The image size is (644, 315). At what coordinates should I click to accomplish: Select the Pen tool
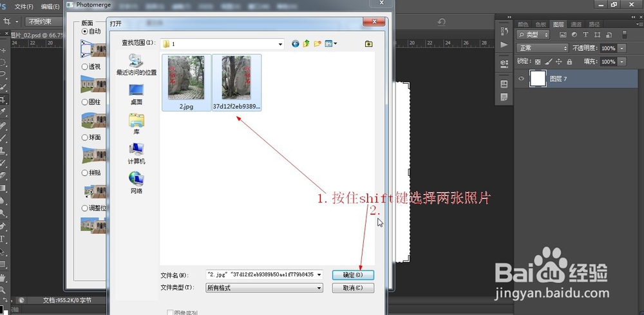tap(3, 226)
